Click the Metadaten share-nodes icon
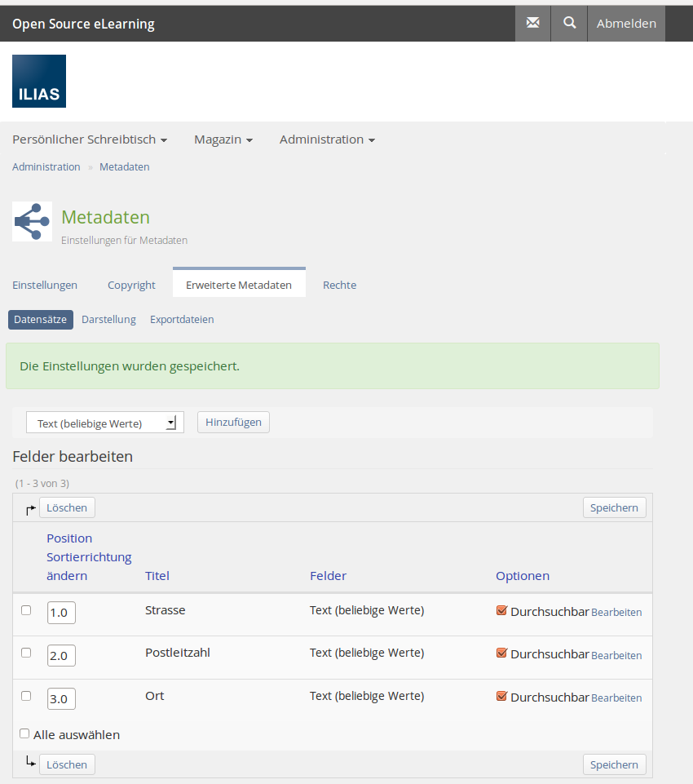The width and height of the screenshot is (693, 784). click(33, 221)
